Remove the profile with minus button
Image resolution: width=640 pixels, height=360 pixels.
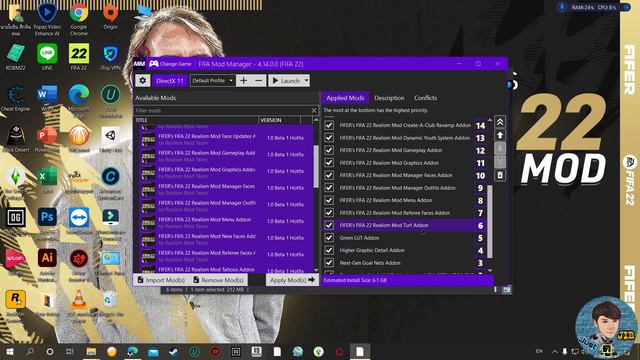click(259, 80)
